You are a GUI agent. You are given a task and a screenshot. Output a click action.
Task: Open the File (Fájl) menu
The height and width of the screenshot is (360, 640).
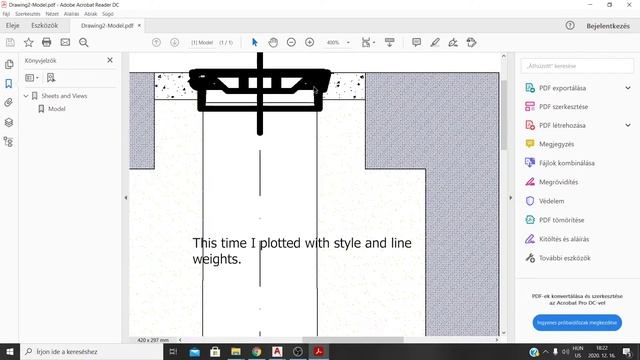click(x=6, y=14)
